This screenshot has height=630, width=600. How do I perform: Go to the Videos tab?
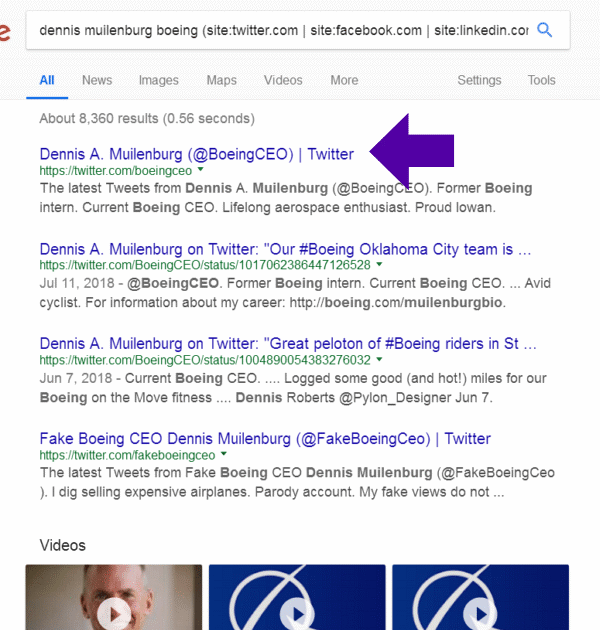283,80
